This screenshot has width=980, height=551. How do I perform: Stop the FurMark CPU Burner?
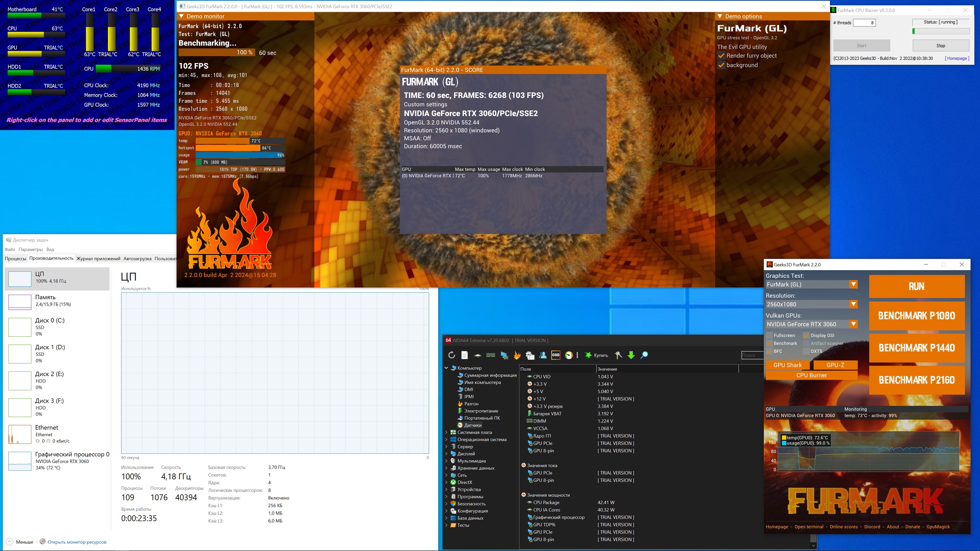(941, 46)
